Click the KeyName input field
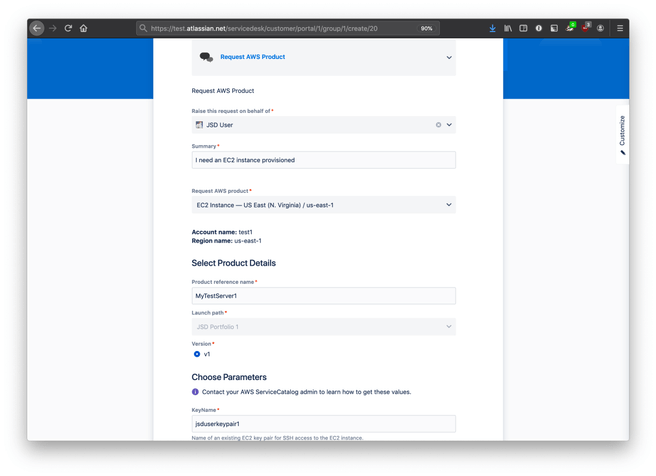This screenshot has height=476, width=656. 323,424
